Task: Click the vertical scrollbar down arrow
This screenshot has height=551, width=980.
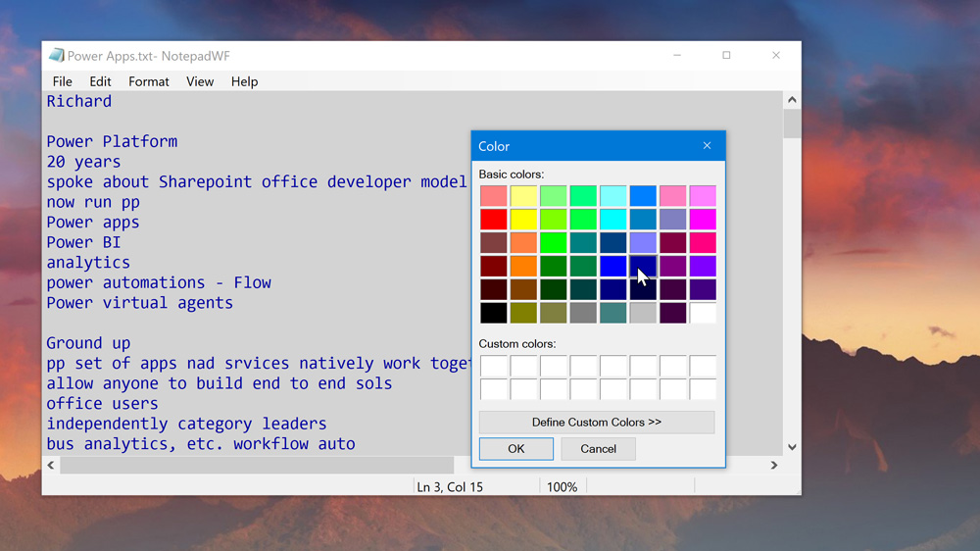Action: [792, 447]
